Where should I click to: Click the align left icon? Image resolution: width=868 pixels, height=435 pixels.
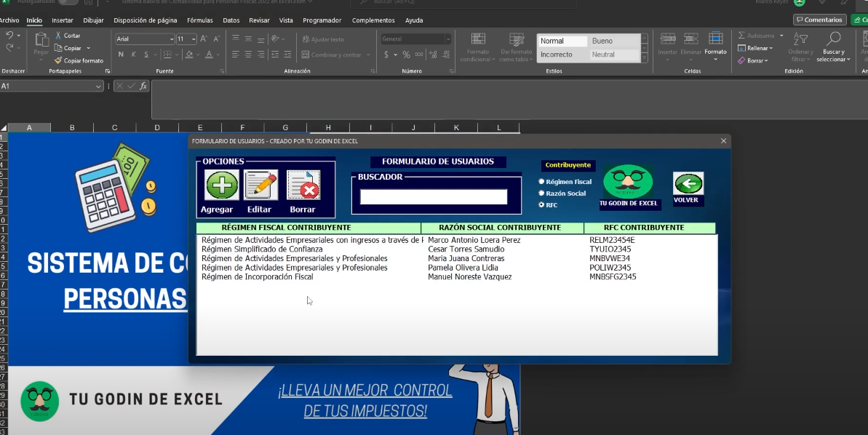[x=235, y=55]
